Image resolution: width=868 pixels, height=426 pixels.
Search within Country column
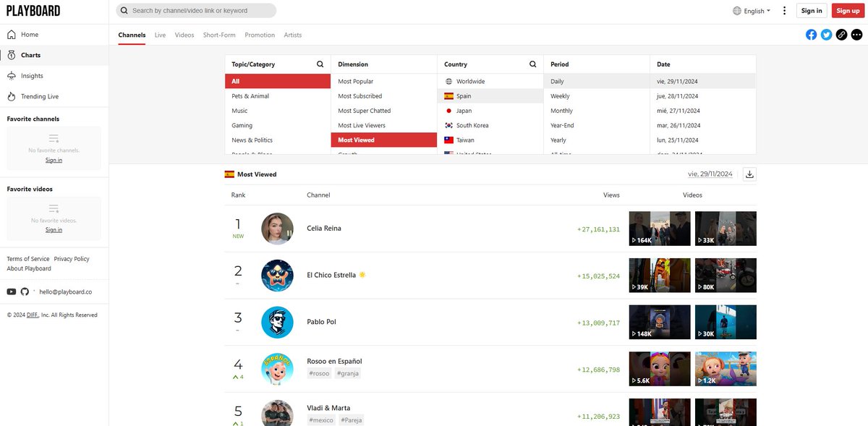[532, 64]
